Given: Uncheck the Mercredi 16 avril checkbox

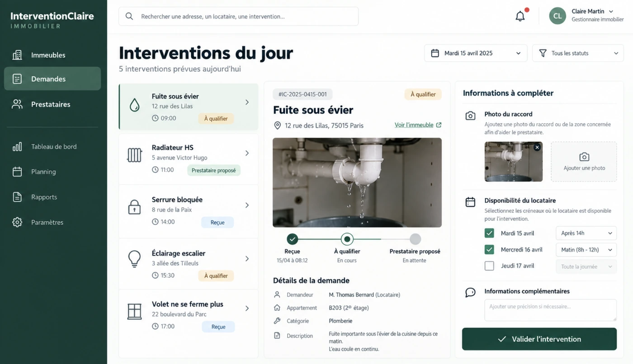Looking at the screenshot, I should click(489, 249).
